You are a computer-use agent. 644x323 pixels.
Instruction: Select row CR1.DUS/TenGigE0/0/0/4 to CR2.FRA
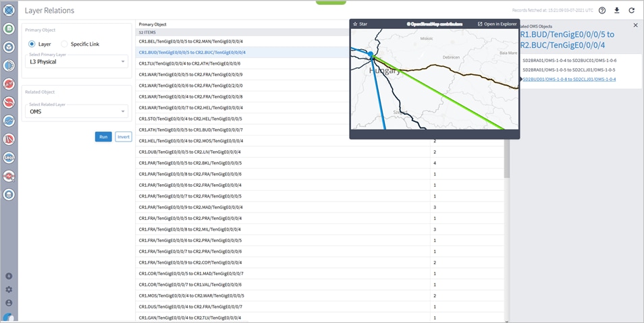click(x=319, y=307)
